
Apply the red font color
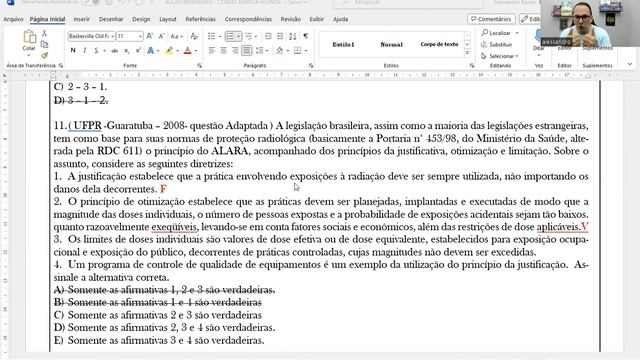188,51
